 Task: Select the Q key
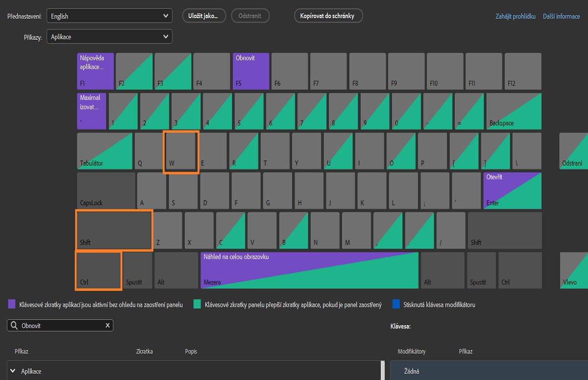(149, 151)
